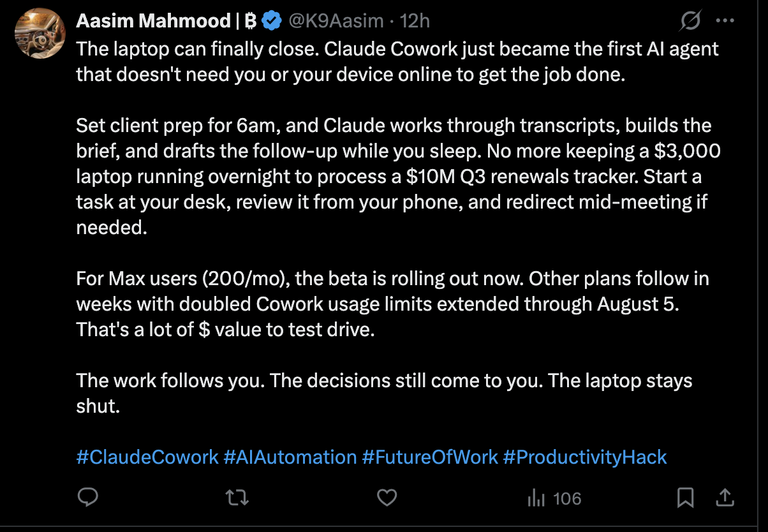Screen dimensions: 768x532
Task: Click the 106 views count
Action: coord(567,498)
